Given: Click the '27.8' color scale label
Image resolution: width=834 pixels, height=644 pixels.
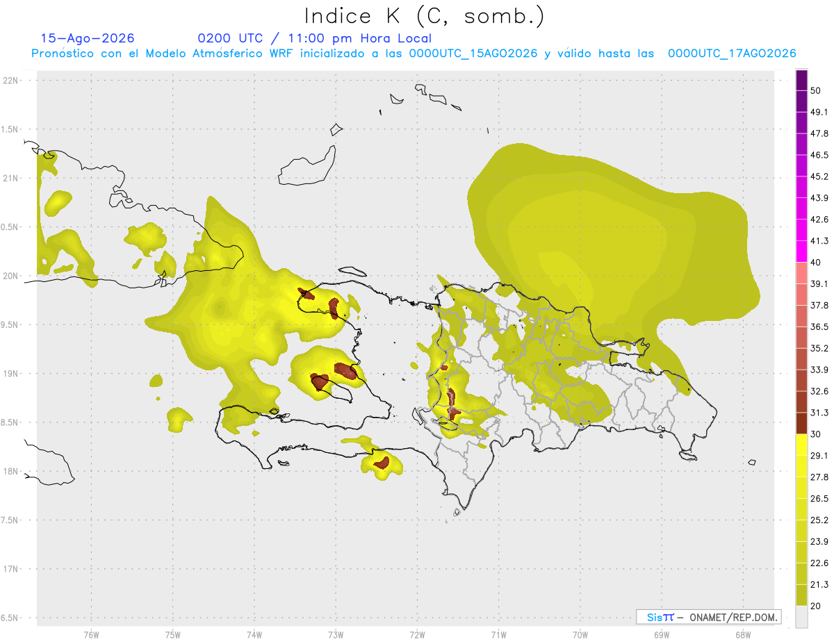Looking at the screenshot, I should pyautogui.click(x=820, y=477).
